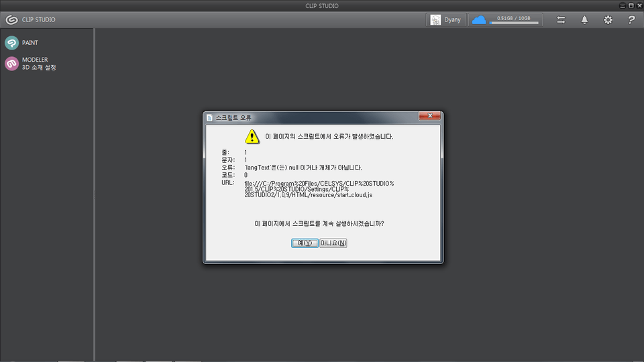Click the script error headline message

coord(329,136)
